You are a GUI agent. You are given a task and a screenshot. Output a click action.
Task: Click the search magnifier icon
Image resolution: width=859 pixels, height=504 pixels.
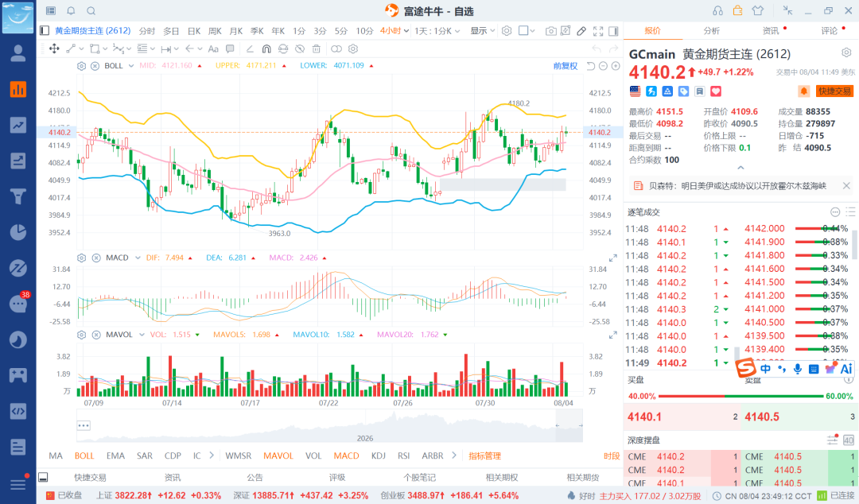coord(91,11)
